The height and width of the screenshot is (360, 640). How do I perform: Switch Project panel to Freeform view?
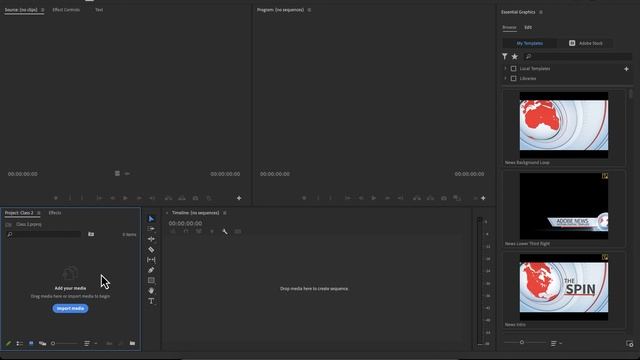pos(42,343)
